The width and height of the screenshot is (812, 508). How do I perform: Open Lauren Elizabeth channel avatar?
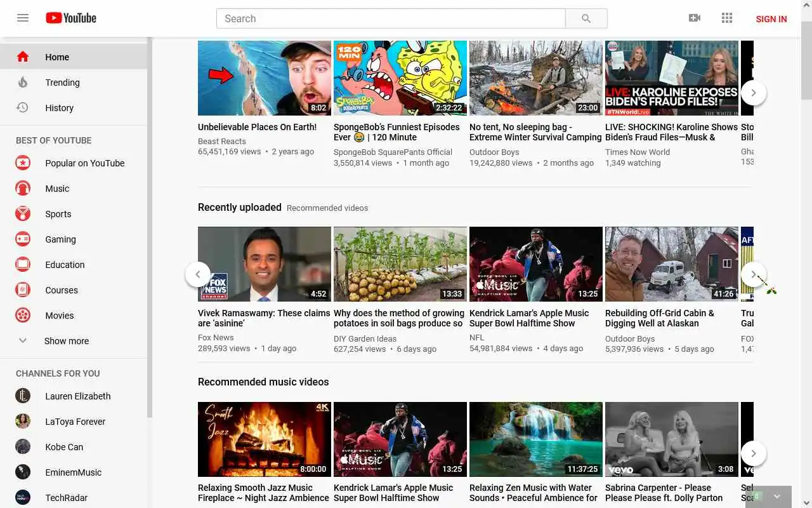tap(23, 396)
